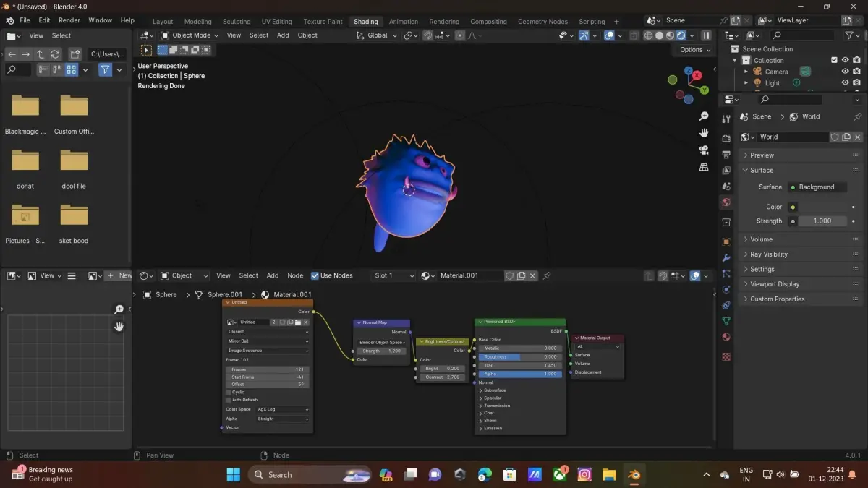The height and width of the screenshot is (488, 868).
Task: Select solid viewport shading mode
Action: pyautogui.click(x=659, y=35)
